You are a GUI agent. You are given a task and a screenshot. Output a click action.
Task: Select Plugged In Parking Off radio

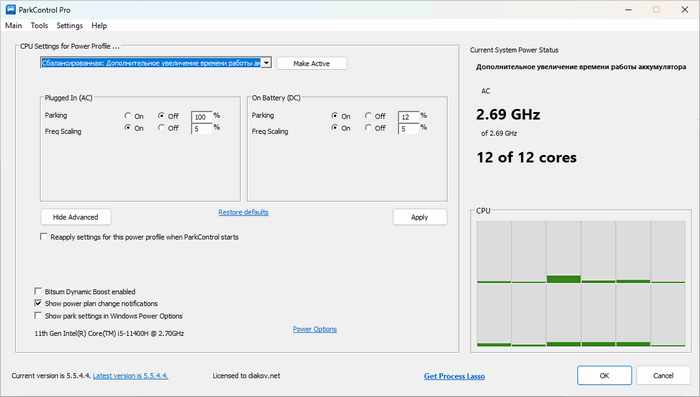161,116
